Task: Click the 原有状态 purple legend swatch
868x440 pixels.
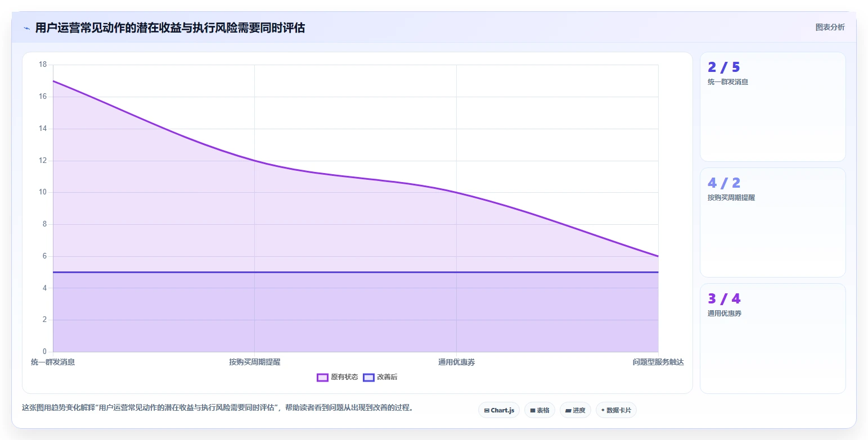Action: [322, 378]
